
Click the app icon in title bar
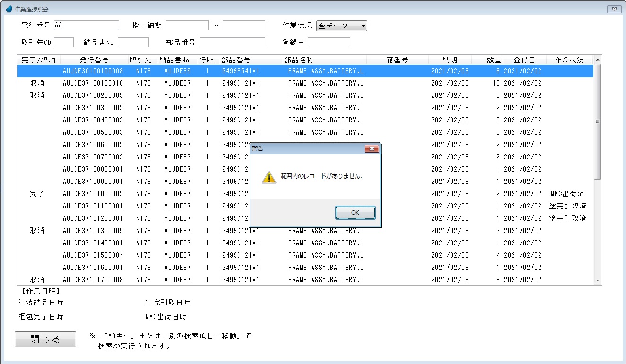point(9,9)
